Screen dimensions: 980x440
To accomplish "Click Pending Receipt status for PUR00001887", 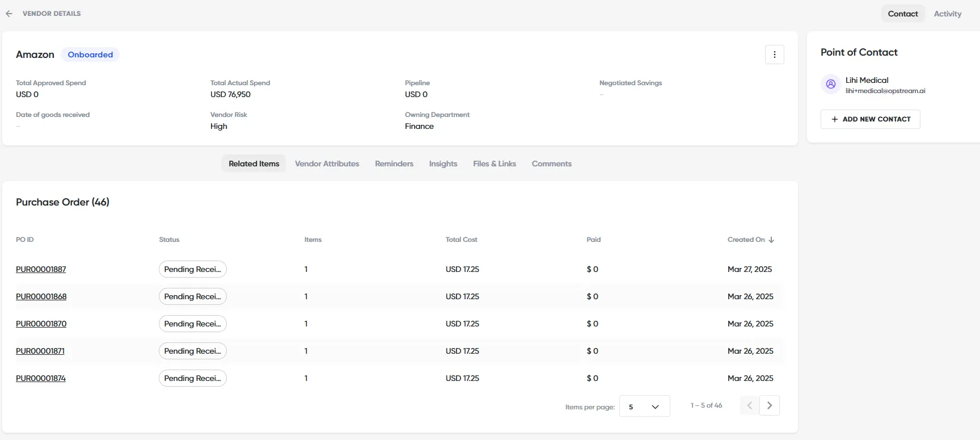I will tap(192, 269).
